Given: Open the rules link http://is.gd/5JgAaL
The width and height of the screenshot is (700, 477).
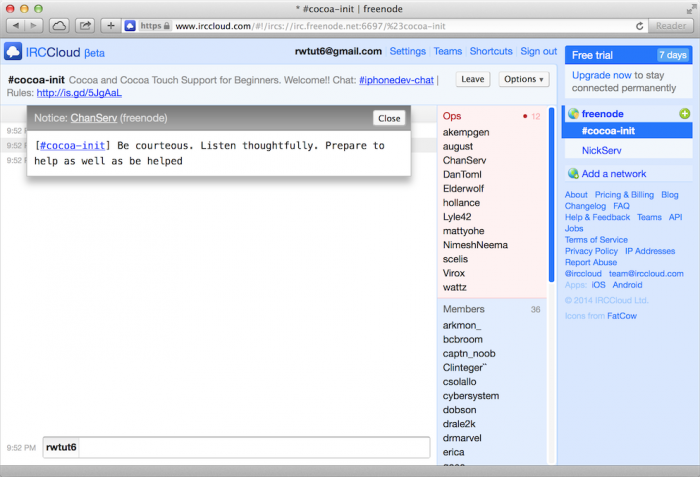Looking at the screenshot, I should point(79,93).
